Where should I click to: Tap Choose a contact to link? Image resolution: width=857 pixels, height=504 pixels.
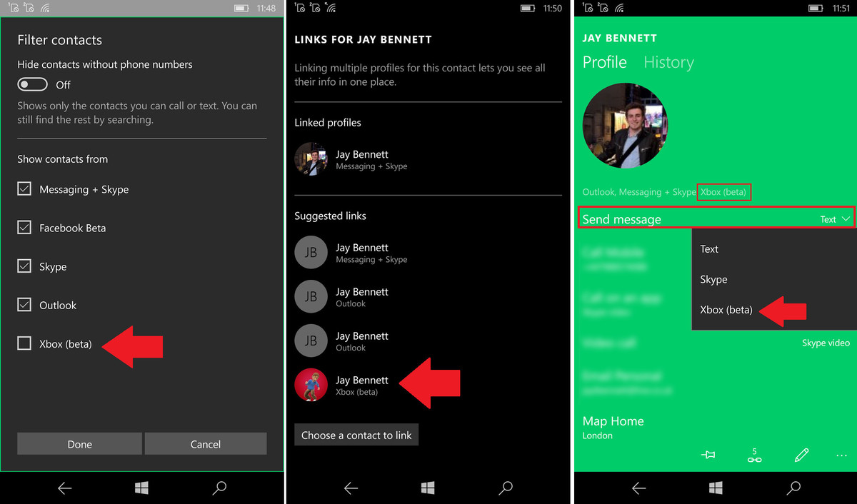click(356, 435)
